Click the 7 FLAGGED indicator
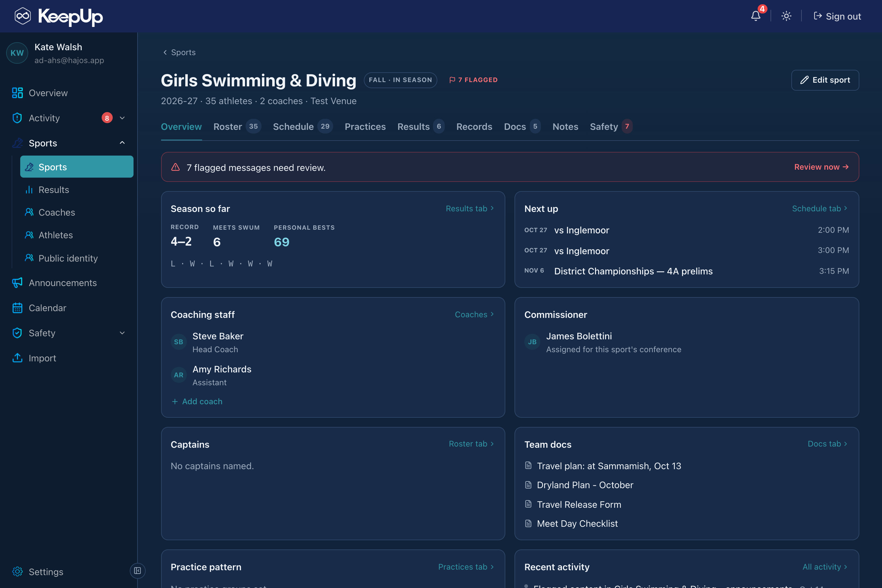The image size is (882, 588). [473, 80]
